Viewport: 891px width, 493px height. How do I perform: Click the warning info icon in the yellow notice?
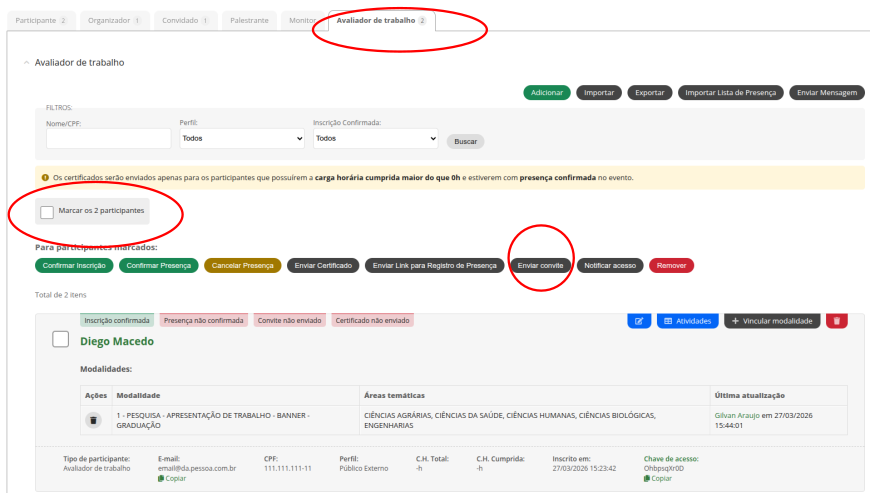pos(45,177)
